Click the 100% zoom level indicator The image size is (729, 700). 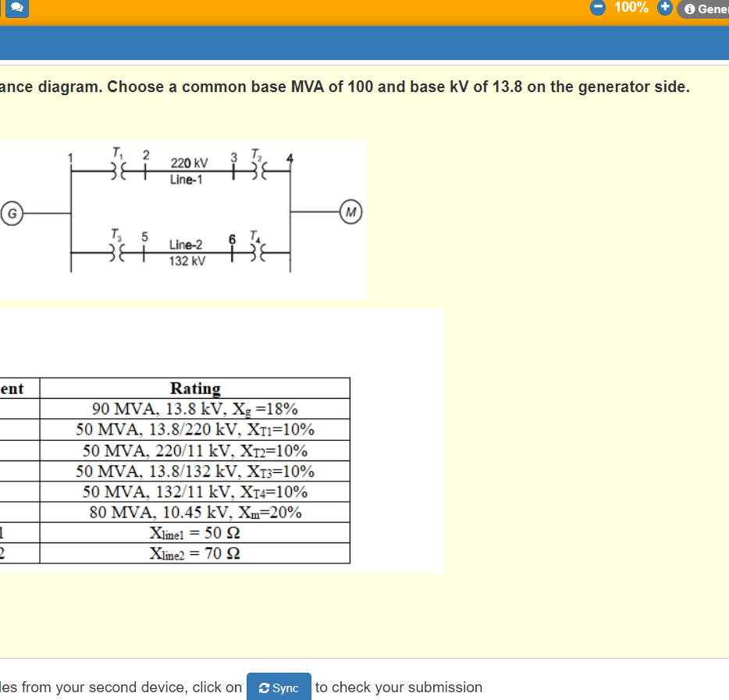[630, 8]
